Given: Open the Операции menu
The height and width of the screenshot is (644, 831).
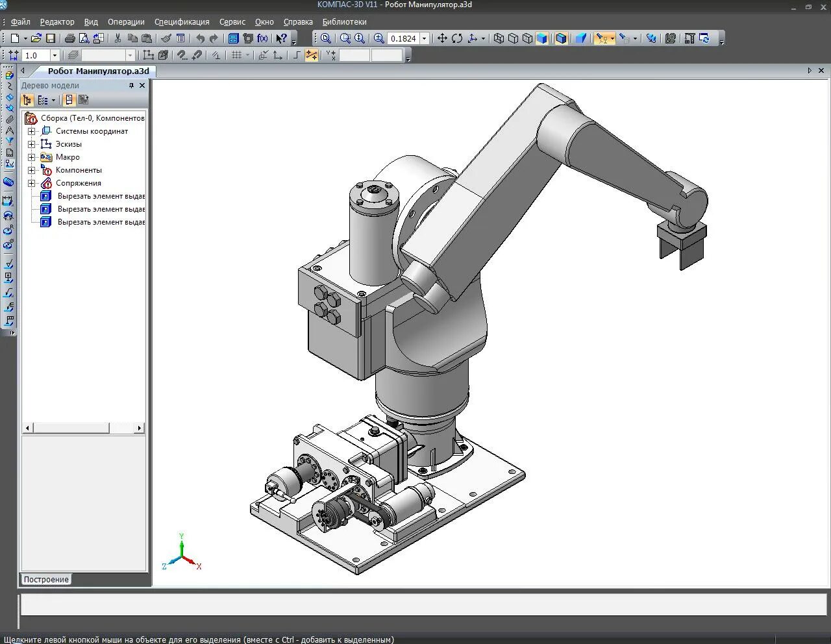Looking at the screenshot, I should [x=126, y=21].
